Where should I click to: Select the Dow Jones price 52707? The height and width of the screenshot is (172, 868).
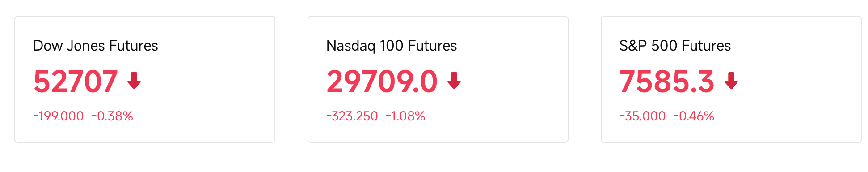[x=76, y=82]
